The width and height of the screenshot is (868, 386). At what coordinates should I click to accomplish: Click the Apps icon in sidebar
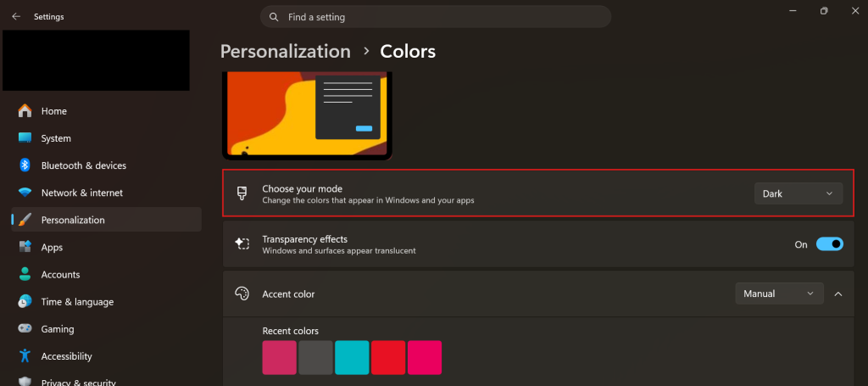(25, 247)
